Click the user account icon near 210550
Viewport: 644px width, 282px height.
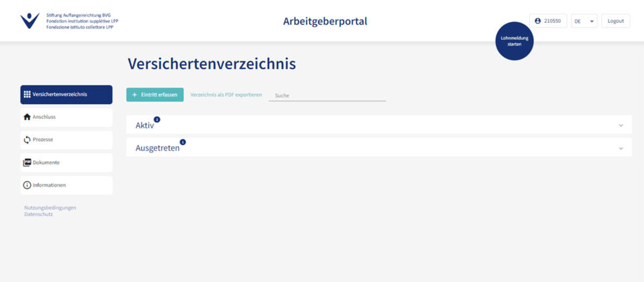[x=538, y=21]
